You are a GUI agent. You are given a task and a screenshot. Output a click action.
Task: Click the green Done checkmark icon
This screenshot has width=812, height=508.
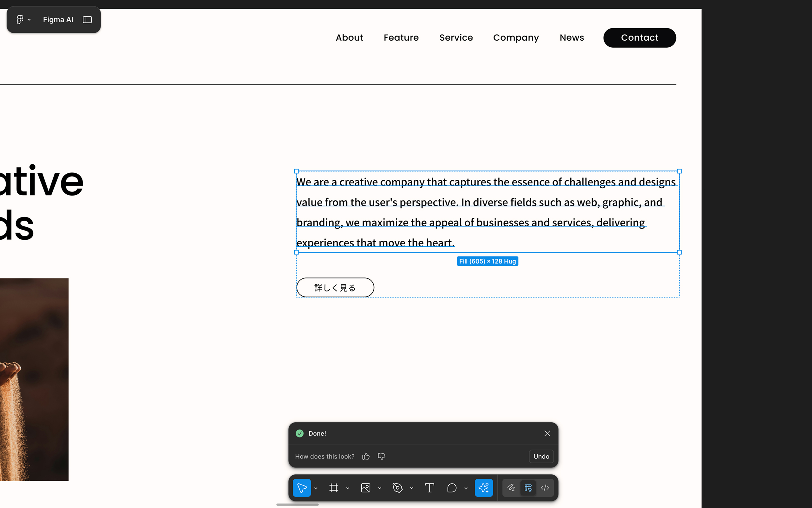[x=300, y=433]
